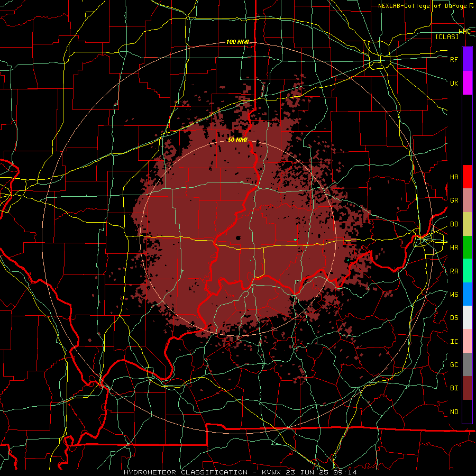Click the magenta UK legend swatch

(467, 83)
